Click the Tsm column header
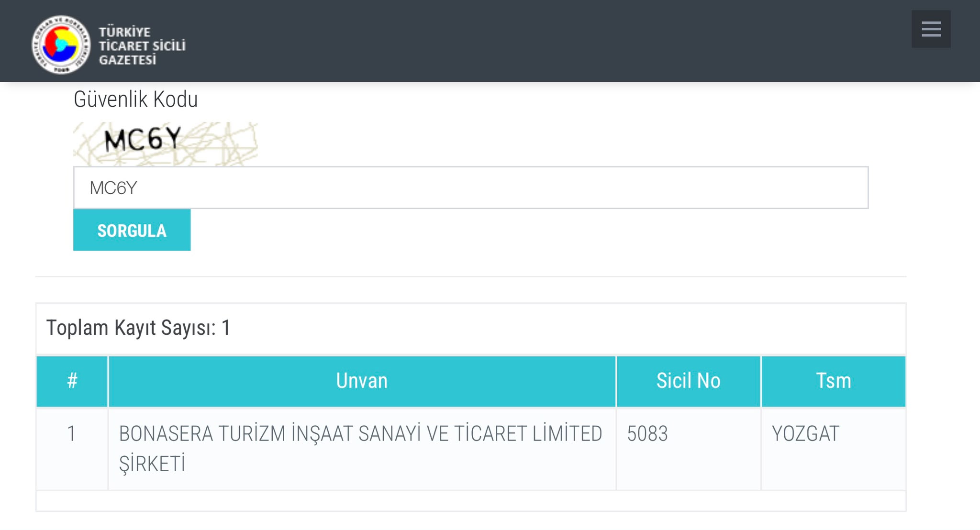This screenshot has height=530, width=980. pos(833,381)
